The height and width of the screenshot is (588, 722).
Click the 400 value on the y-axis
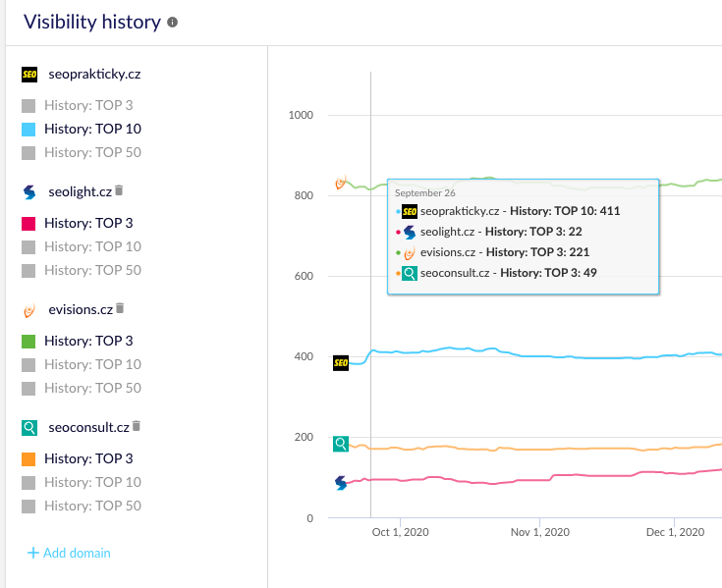click(x=304, y=356)
